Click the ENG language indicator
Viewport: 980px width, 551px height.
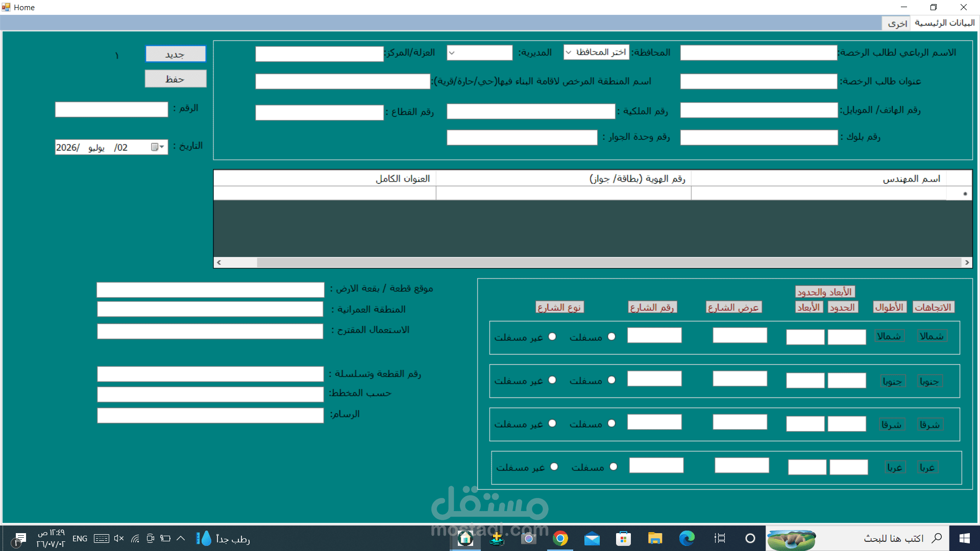80,538
